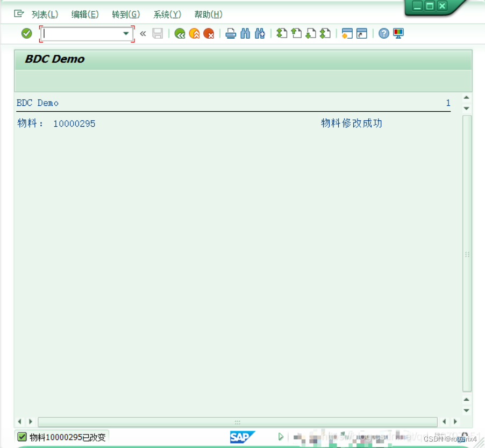
Task: Open the 转到(G) menu
Action: [126, 15]
